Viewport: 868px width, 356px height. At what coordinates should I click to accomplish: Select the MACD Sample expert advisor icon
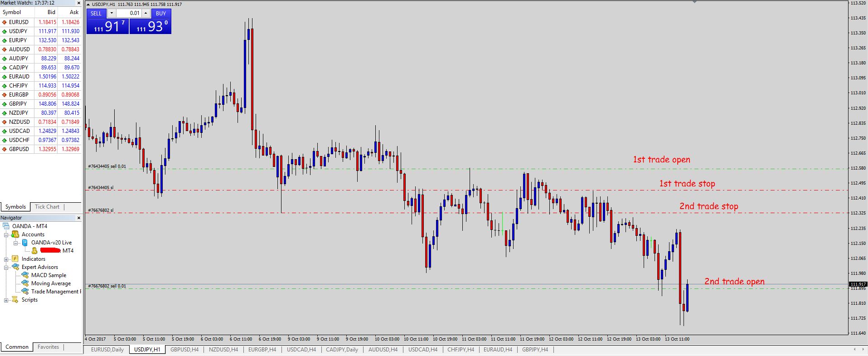25,275
